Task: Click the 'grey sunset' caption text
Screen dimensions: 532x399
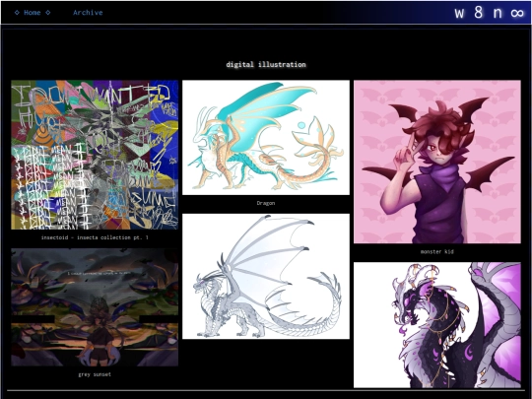Action: tap(95, 374)
